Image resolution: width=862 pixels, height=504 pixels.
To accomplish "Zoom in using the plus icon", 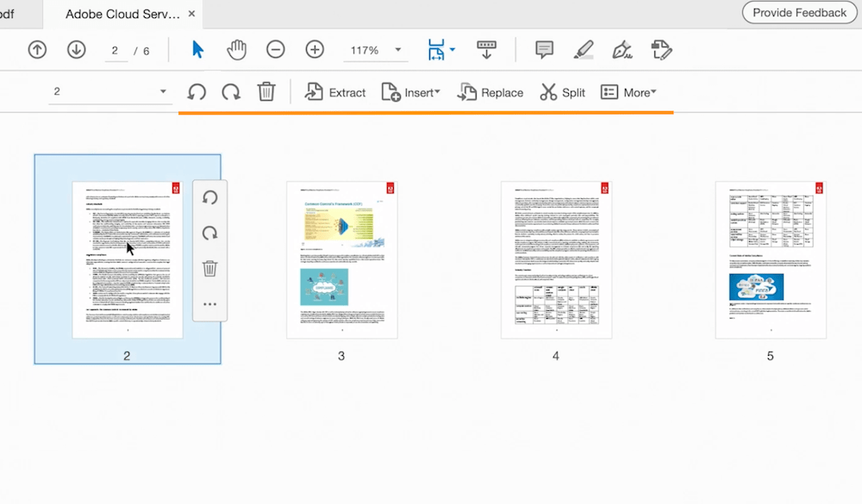I will [x=314, y=49].
